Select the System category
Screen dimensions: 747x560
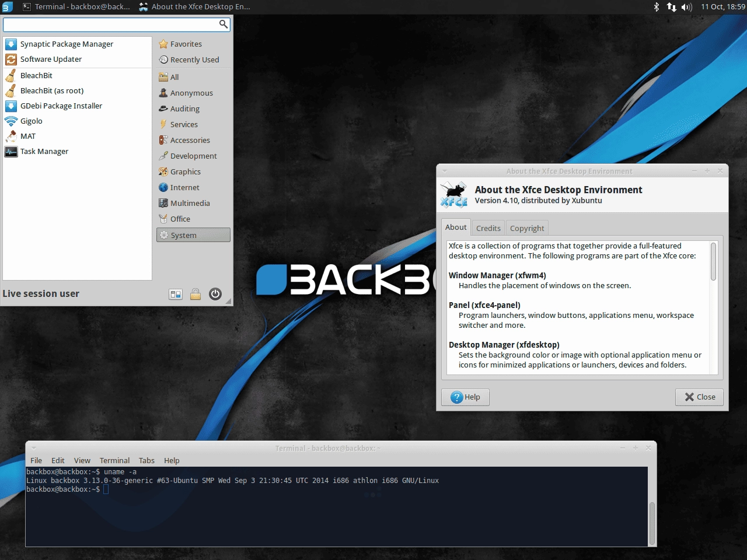point(193,235)
